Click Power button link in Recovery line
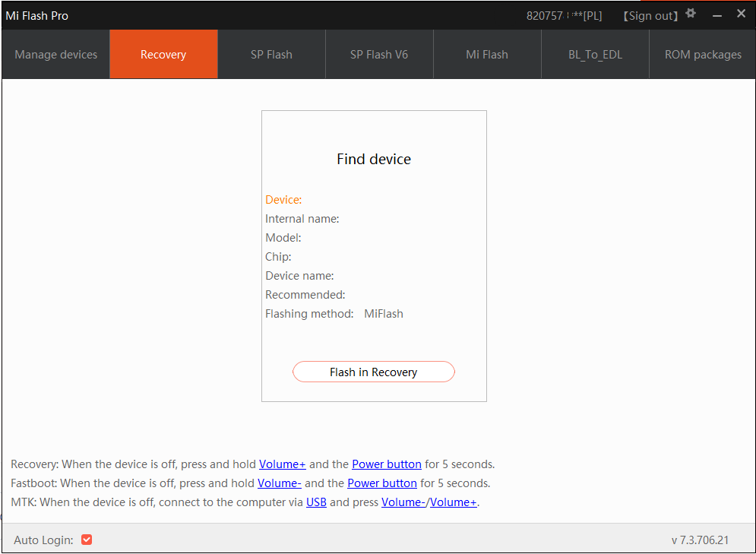 [x=386, y=464]
